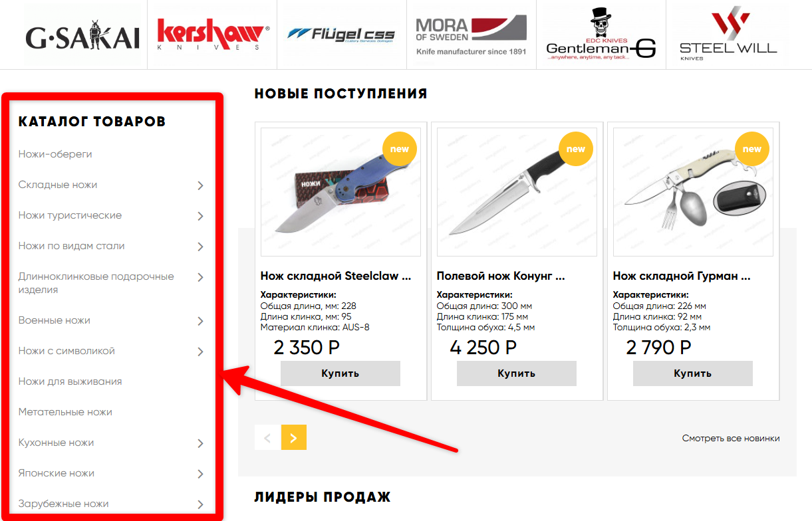
Task: Open the Steel Will Knives logo
Action: click(x=728, y=36)
